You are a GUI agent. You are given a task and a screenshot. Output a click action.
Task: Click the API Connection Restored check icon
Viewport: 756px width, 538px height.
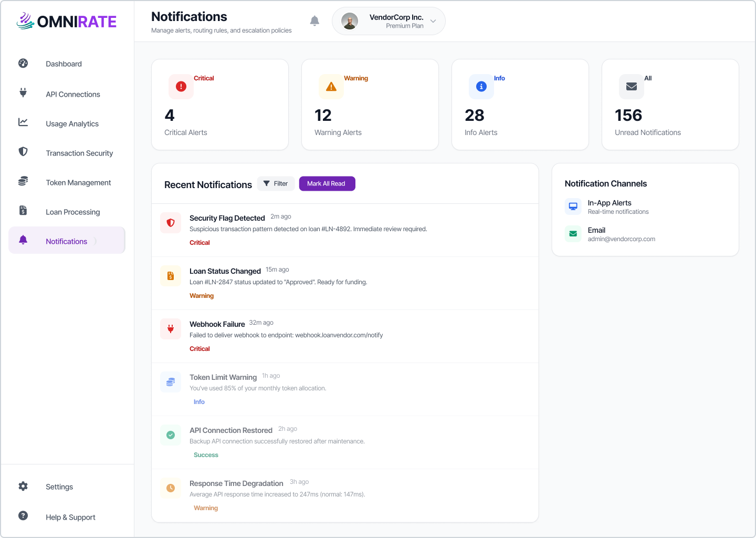[x=171, y=435]
